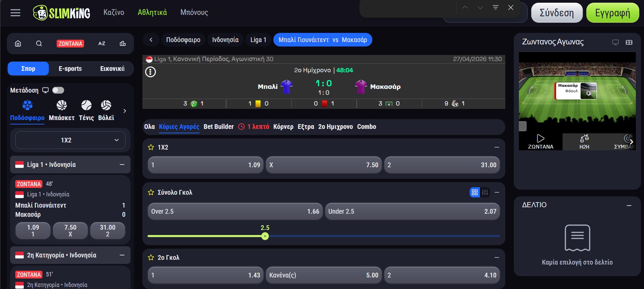The image size is (644, 289).
Task: Click the empty betslip receipt icon
Action: (x=577, y=238)
